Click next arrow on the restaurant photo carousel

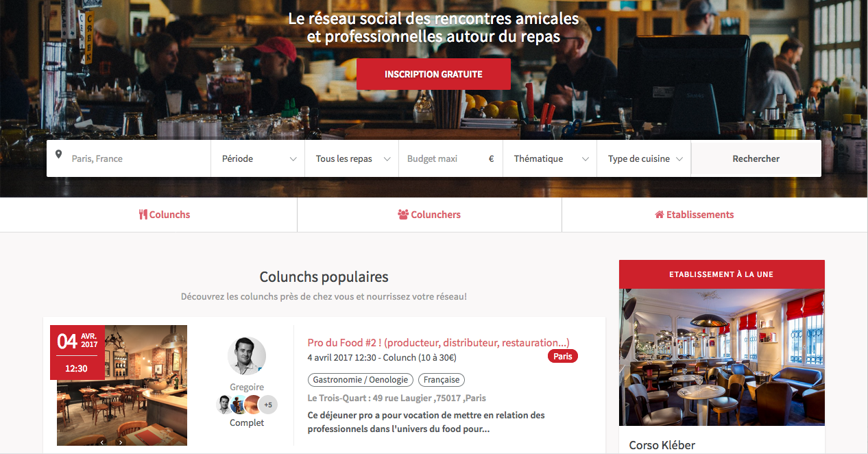tap(121, 442)
